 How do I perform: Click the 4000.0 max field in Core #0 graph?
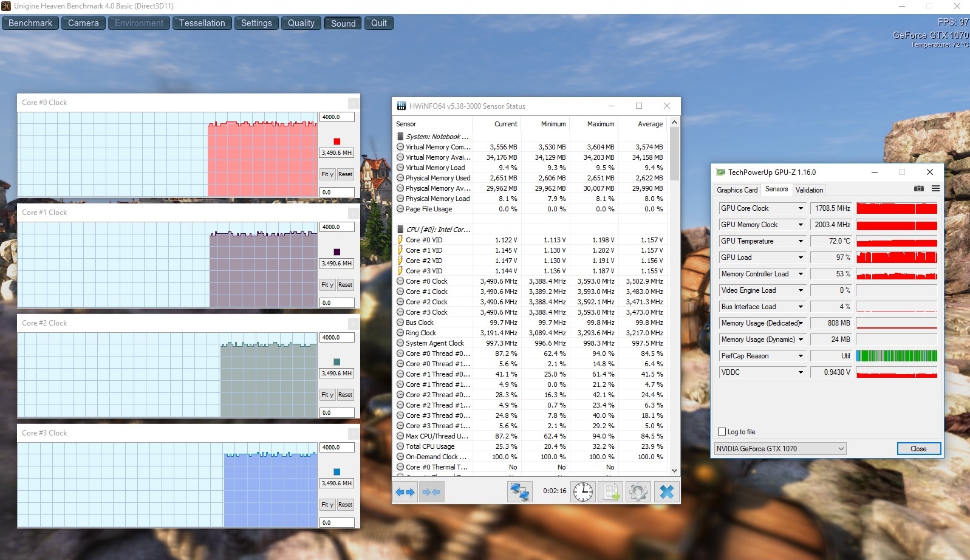(336, 117)
